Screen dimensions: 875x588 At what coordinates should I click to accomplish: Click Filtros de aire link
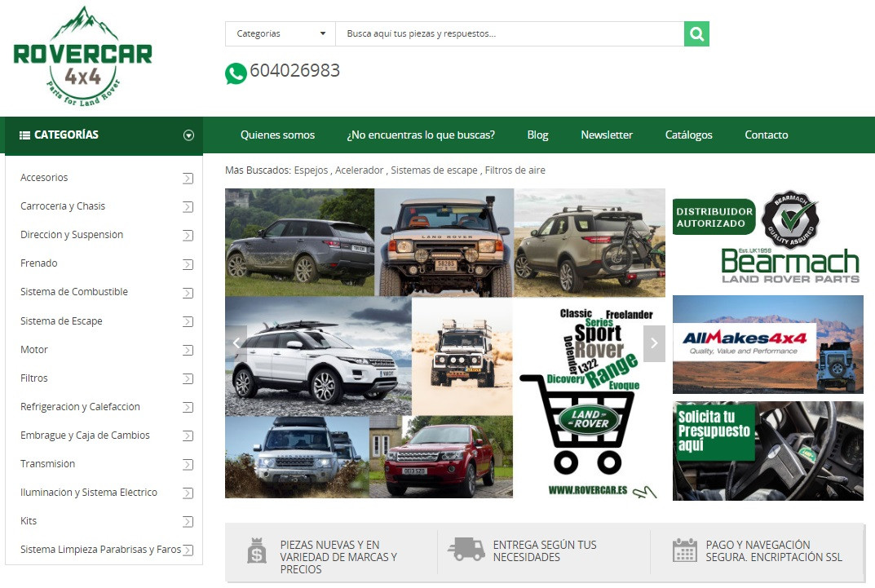click(x=515, y=170)
